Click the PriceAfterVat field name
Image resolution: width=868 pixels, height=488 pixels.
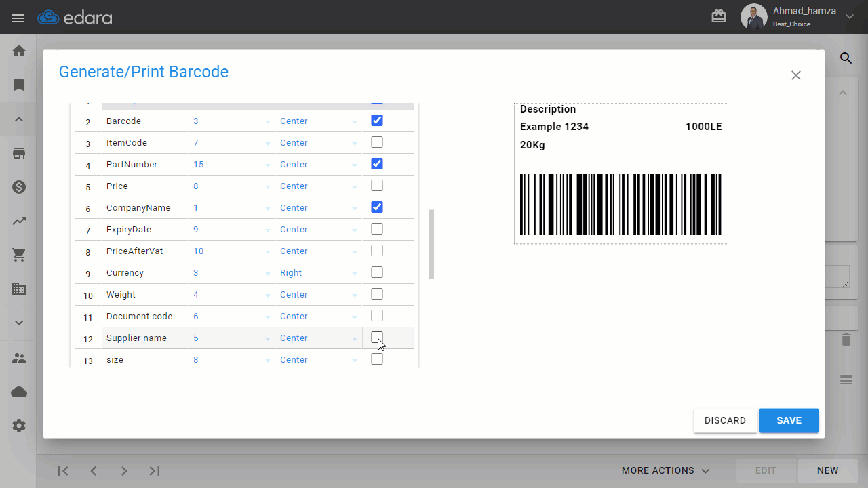click(x=145, y=251)
